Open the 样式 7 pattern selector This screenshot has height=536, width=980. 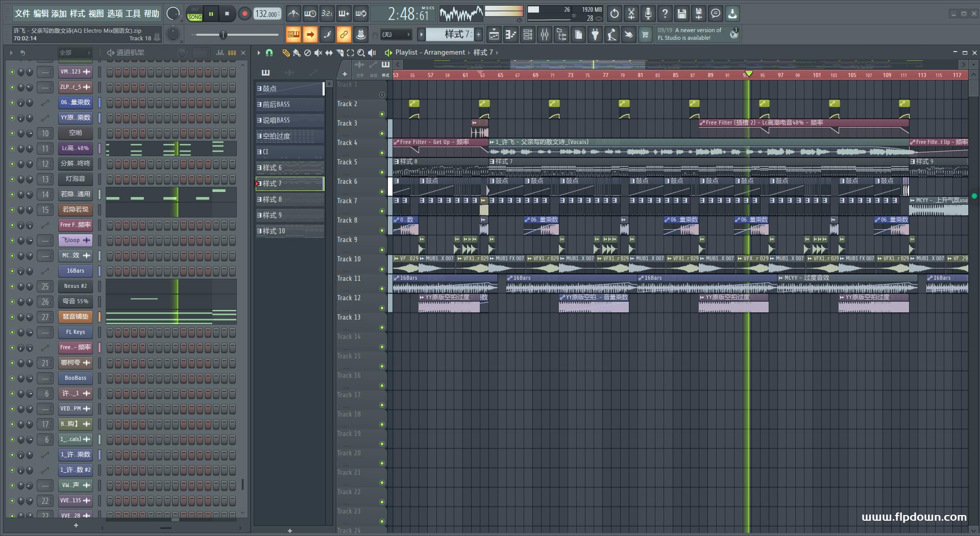click(450, 34)
